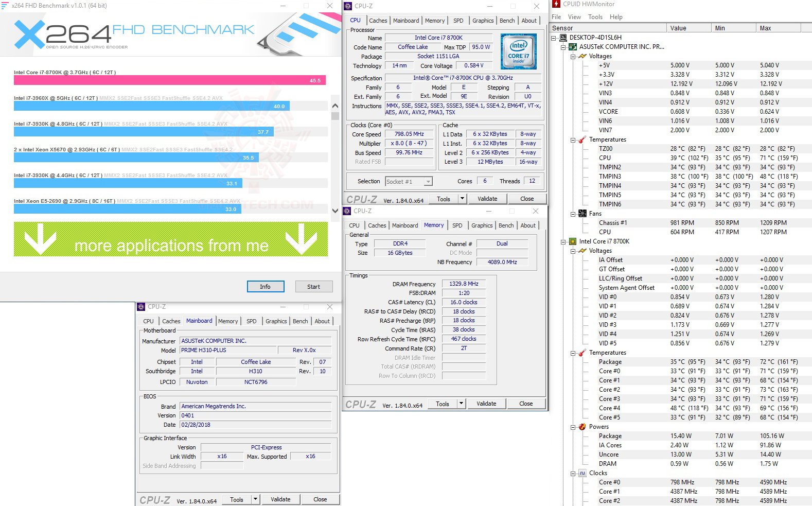The width and height of the screenshot is (812, 506).
Task: Collapse the DESKTOP-4D1SL6H tree node
Action: [x=554, y=38]
